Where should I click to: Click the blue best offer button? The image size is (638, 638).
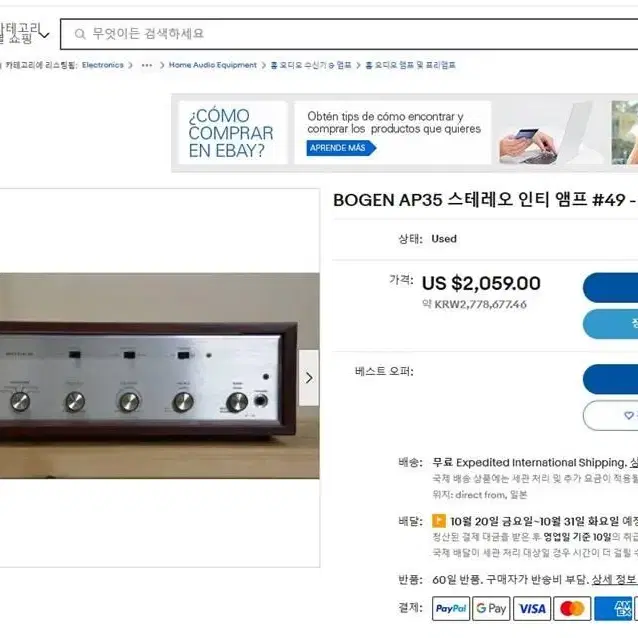point(610,379)
